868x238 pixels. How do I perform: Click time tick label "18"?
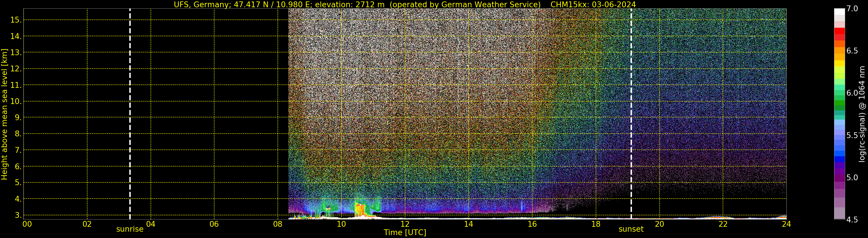(x=596, y=224)
